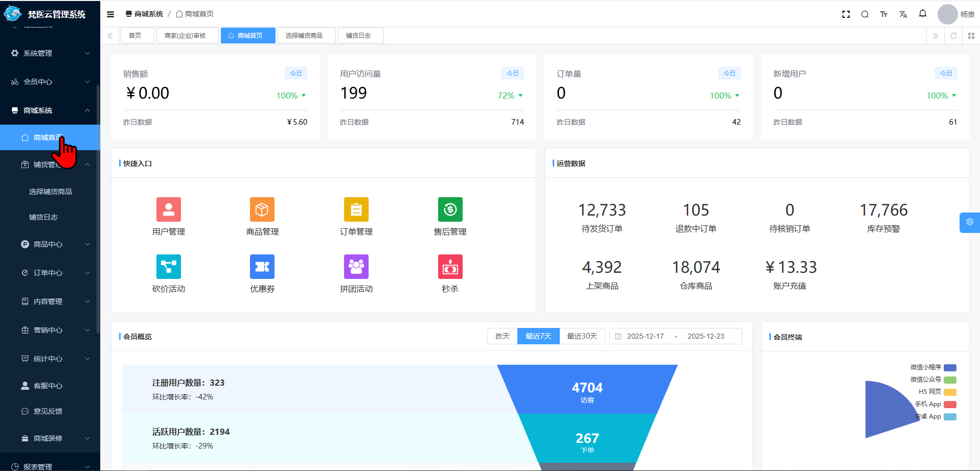Select the 昨天 time range option
This screenshot has width=980, height=471.
(x=503, y=336)
